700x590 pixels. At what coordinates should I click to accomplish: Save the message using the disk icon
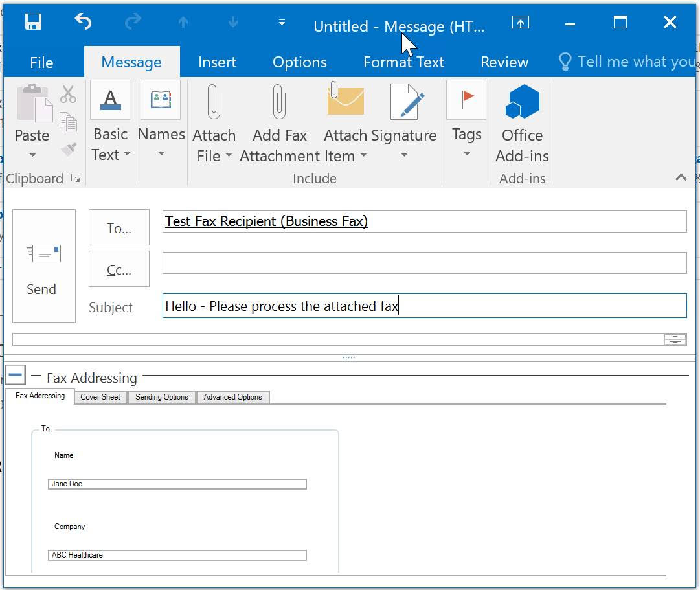32,21
